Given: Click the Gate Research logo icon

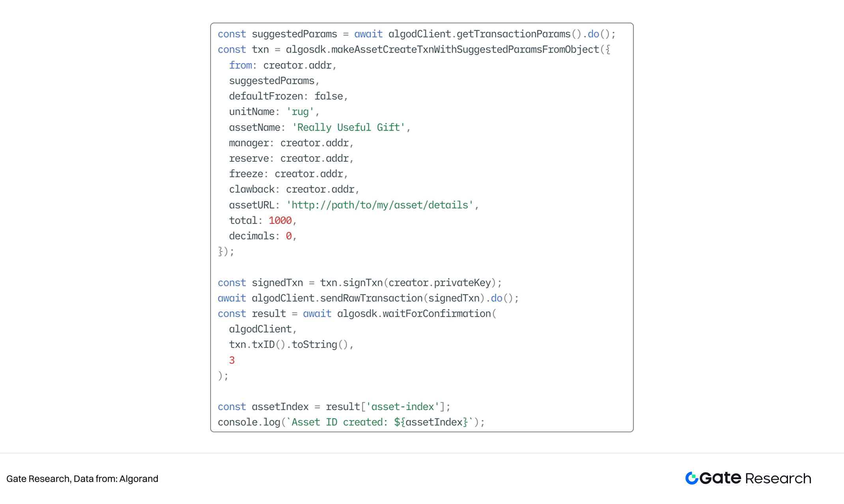Looking at the screenshot, I should [x=692, y=478].
